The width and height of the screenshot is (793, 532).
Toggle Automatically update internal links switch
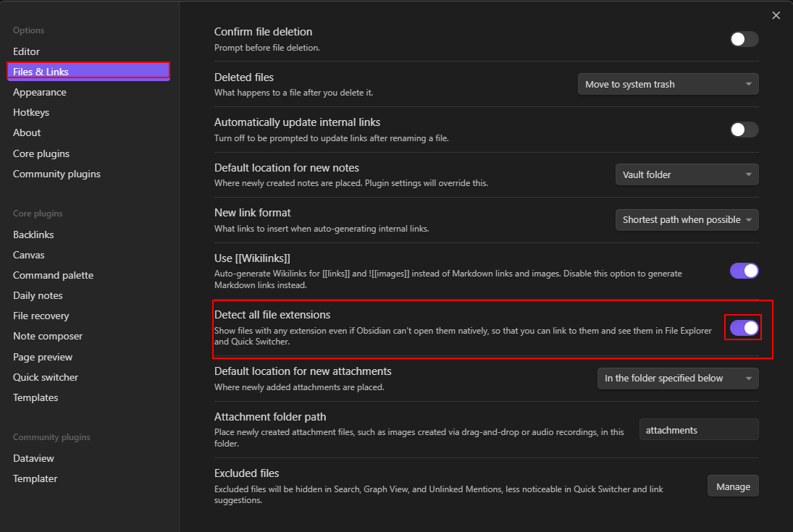pos(744,130)
